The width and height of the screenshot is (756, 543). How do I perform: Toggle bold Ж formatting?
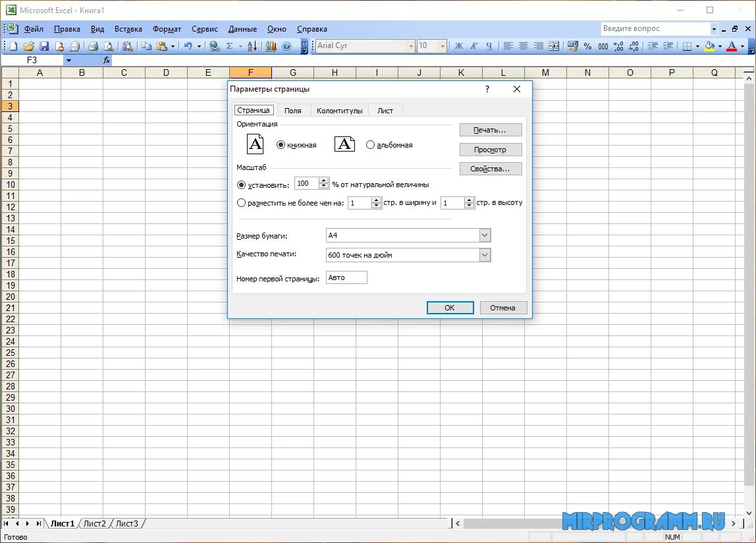[459, 46]
